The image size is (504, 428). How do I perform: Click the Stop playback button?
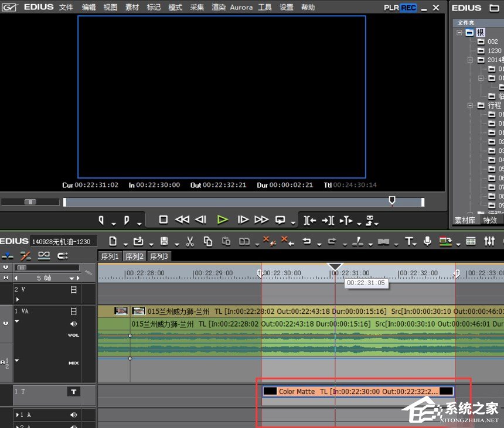[164, 220]
